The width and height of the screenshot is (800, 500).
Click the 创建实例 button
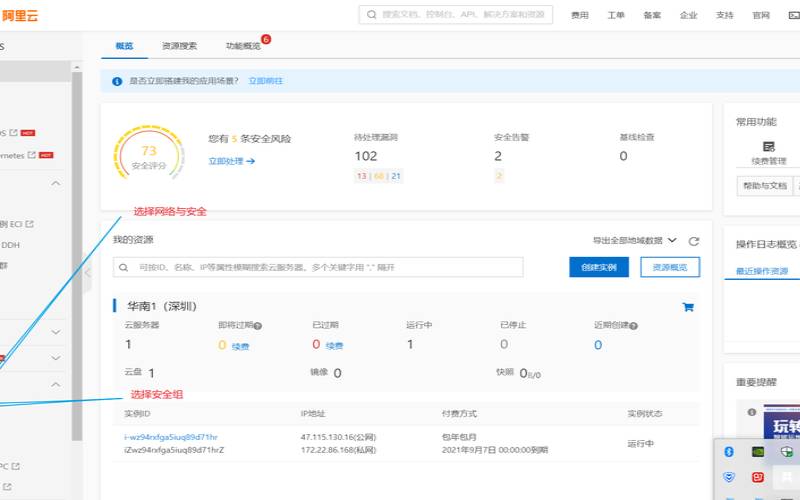(x=599, y=267)
